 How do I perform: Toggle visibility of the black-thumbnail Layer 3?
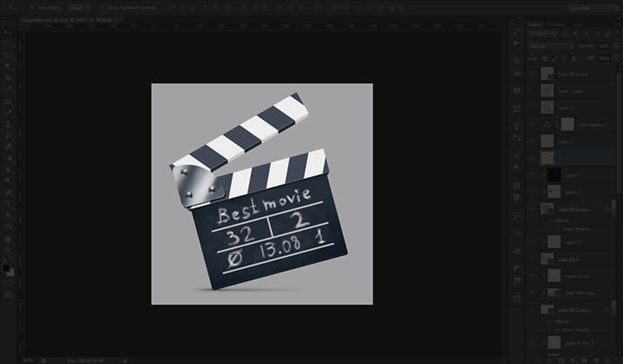(532, 175)
